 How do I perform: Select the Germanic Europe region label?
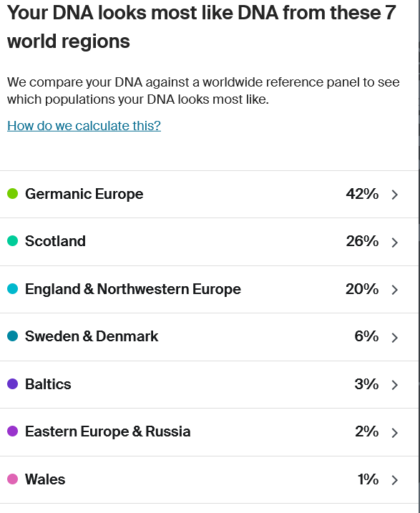(84, 194)
